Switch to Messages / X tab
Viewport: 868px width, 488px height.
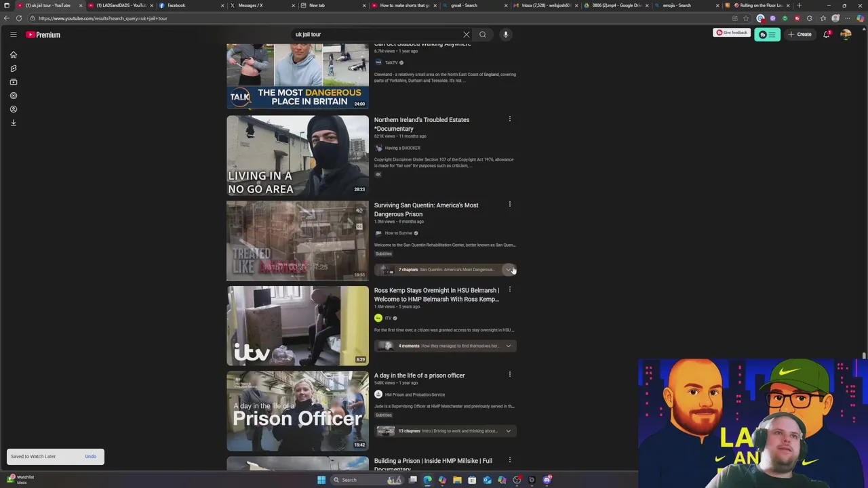point(261,5)
